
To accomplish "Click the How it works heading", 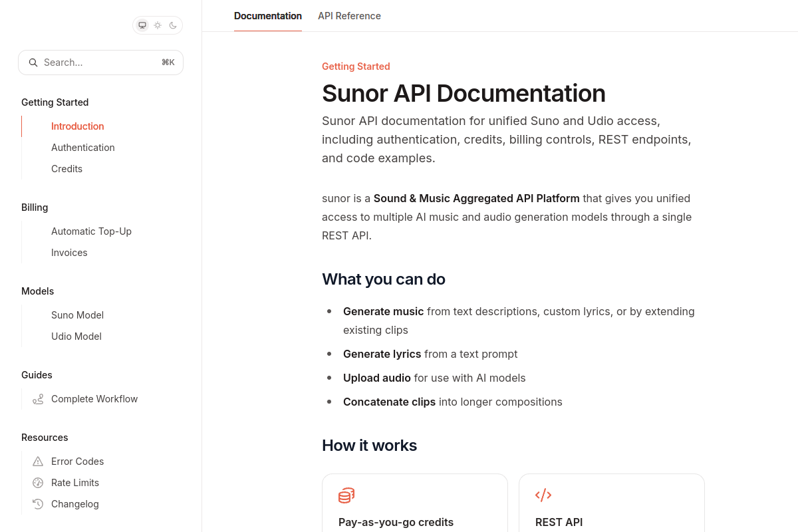I will coord(369,446).
